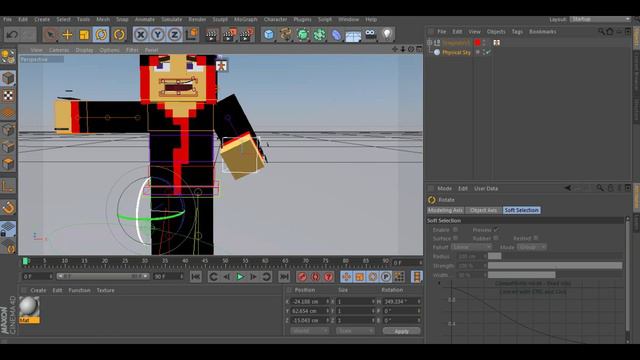Adjust the Width slider
This screenshot has height=360, width=640.
point(555,275)
